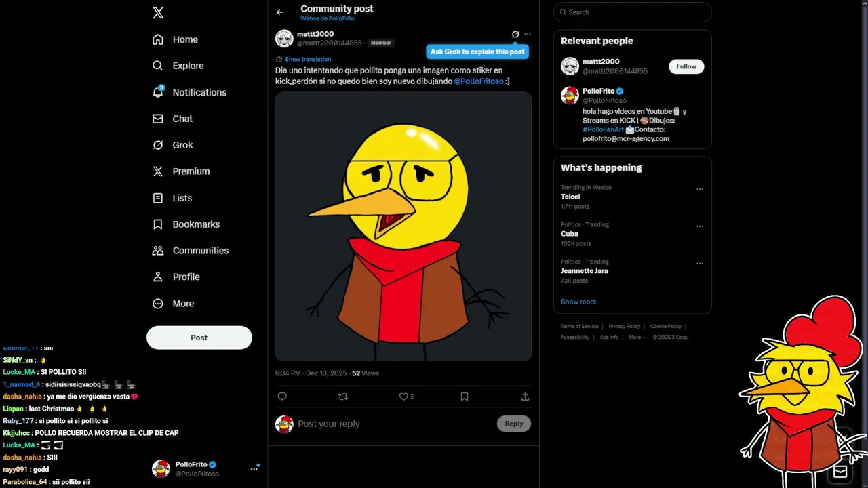Open the chicken drawing image
Screen dimensions: 868x488
pos(403,226)
